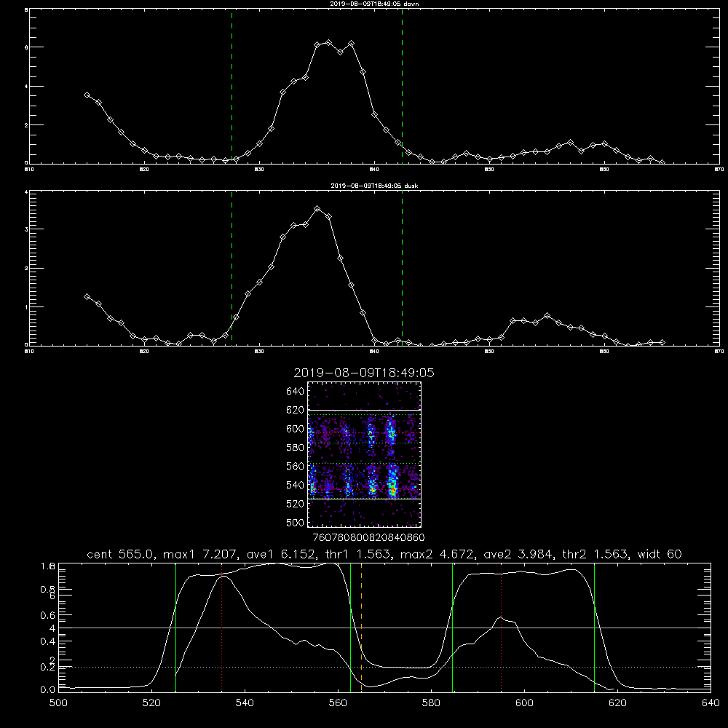The image size is (728, 728).
Task: Select the 'thr2 1.563' value in stats line
Action: (x=596, y=554)
